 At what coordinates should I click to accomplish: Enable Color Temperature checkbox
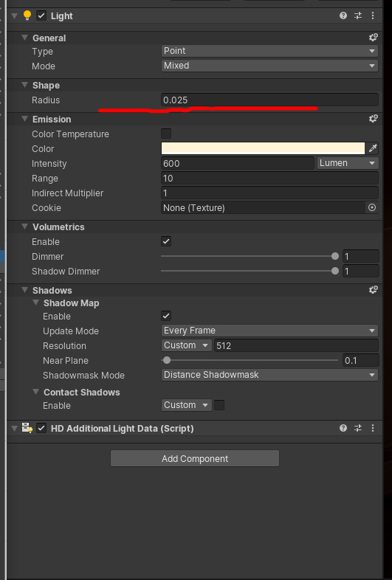coord(166,134)
